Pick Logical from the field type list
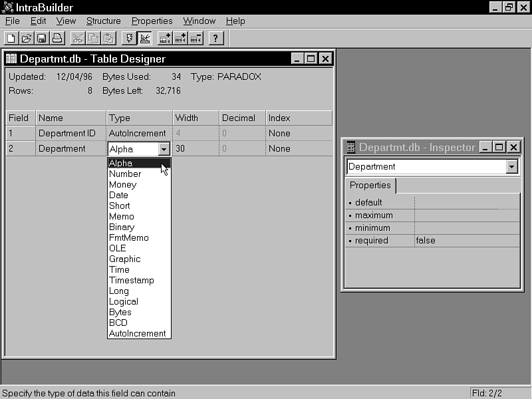The height and width of the screenshot is (399, 532). click(x=124, y=301)
